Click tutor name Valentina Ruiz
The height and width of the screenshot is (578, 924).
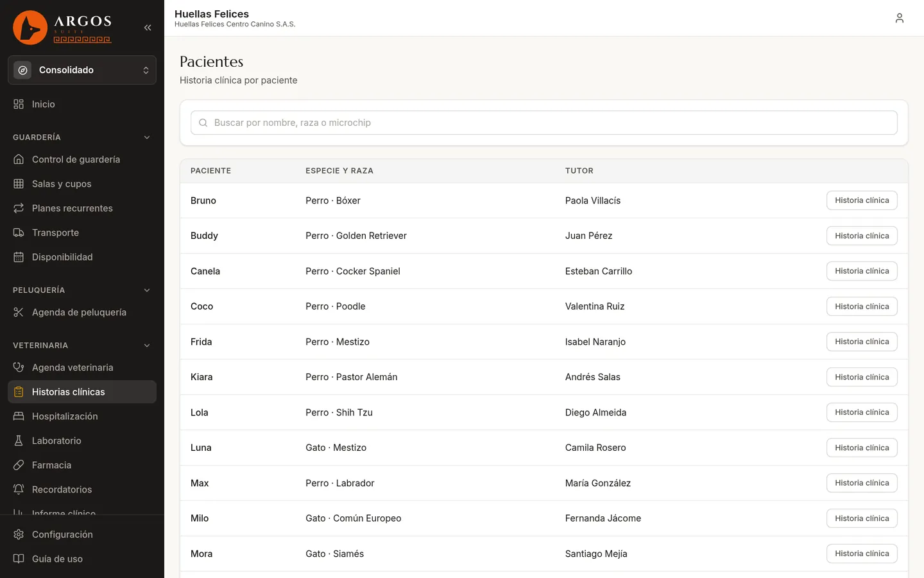[595, 306]
